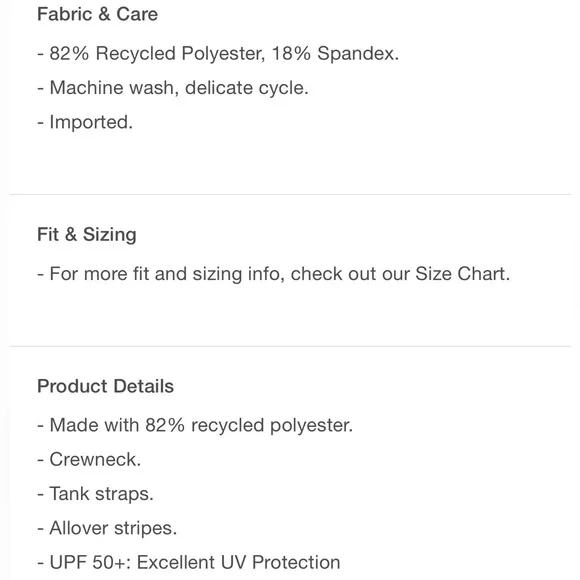Click the words delicate cycle
The height and width of the screenshot is (580, 580).
(x=247, y=88)
